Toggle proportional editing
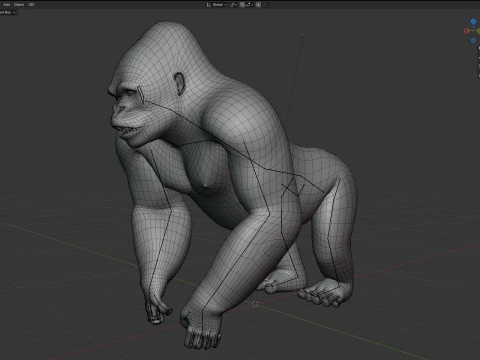Screen dimensions: 480x360 (x=258, y=5)
